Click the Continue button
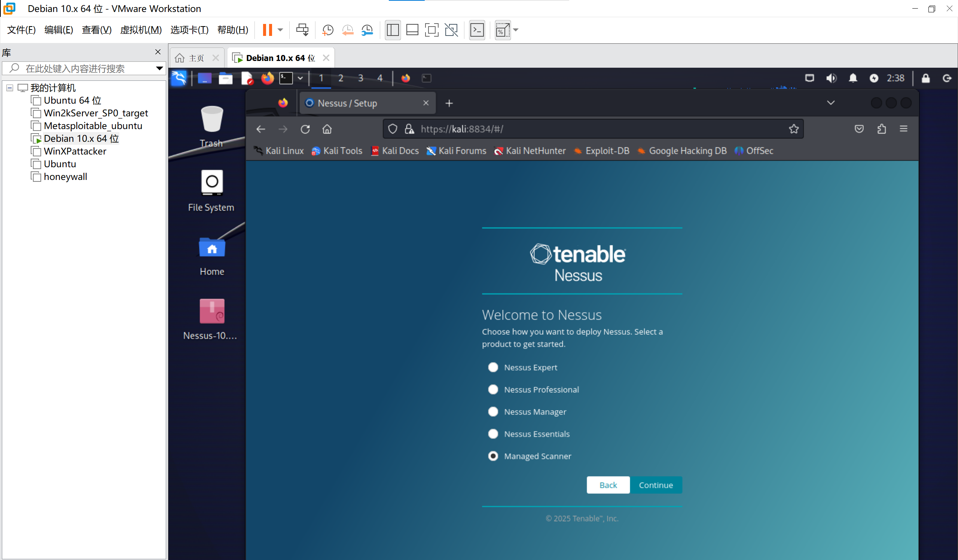958x560 pixels. [x=655, y=485]
